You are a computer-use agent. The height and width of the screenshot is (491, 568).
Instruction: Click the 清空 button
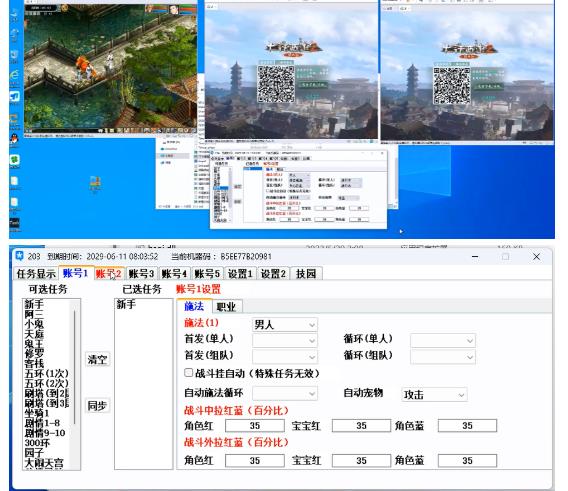97,360
